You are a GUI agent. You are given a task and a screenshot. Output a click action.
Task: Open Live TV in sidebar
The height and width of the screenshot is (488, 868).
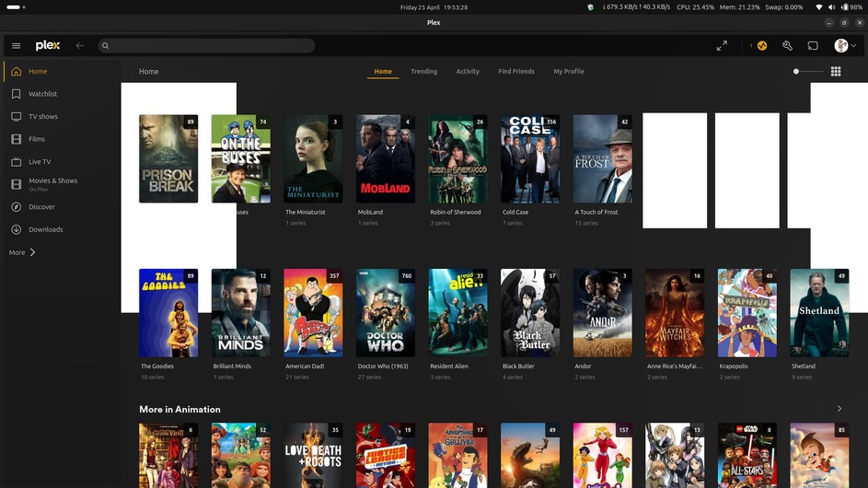[x=62, y=162]
